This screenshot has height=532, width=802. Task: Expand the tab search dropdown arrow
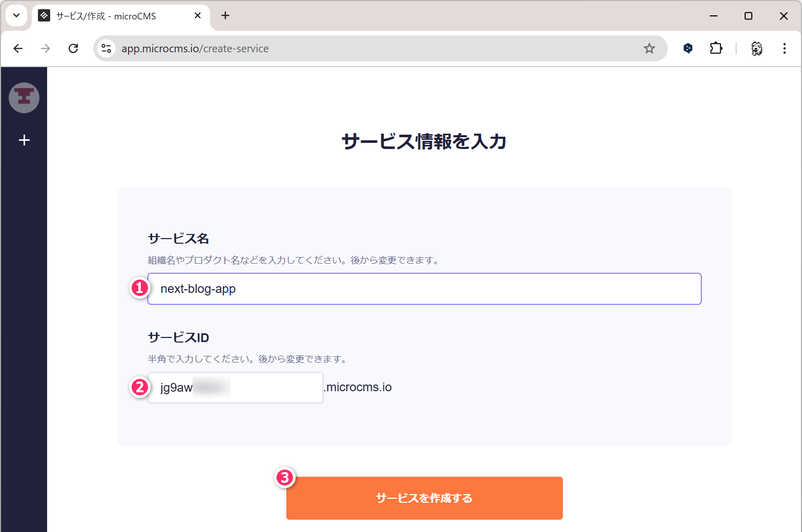pos(16,16)
